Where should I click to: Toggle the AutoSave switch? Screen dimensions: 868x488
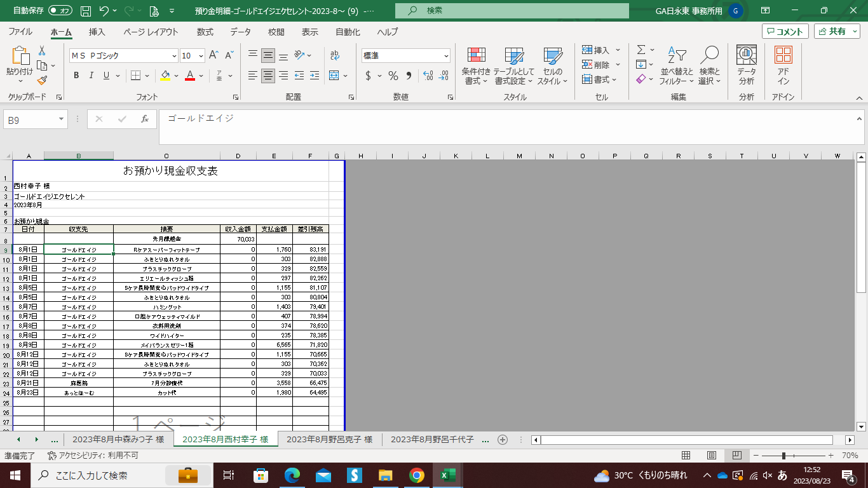point(60,11)
